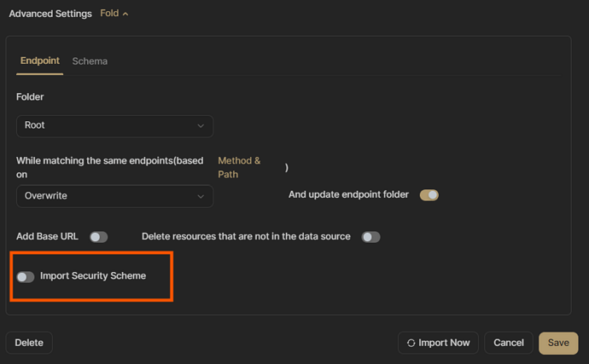Click the down arrow in Overwrite field
Image resolution: width=589 pixels, height=364 pixels.
(x=201, y=196)
